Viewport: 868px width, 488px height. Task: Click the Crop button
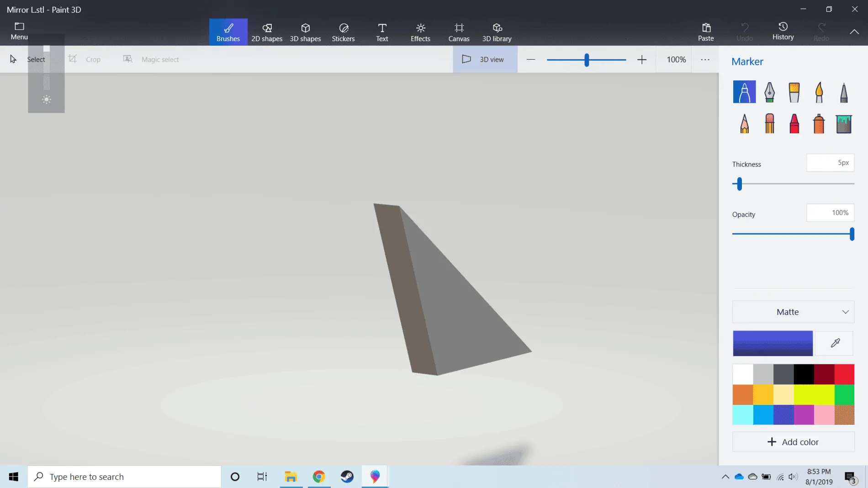pyautogui.click(x=85, y=59)
